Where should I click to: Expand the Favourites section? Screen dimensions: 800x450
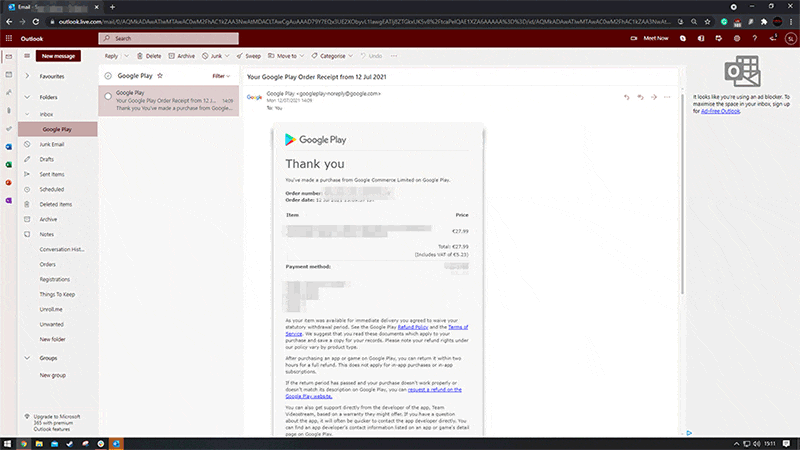coord(27,75)
